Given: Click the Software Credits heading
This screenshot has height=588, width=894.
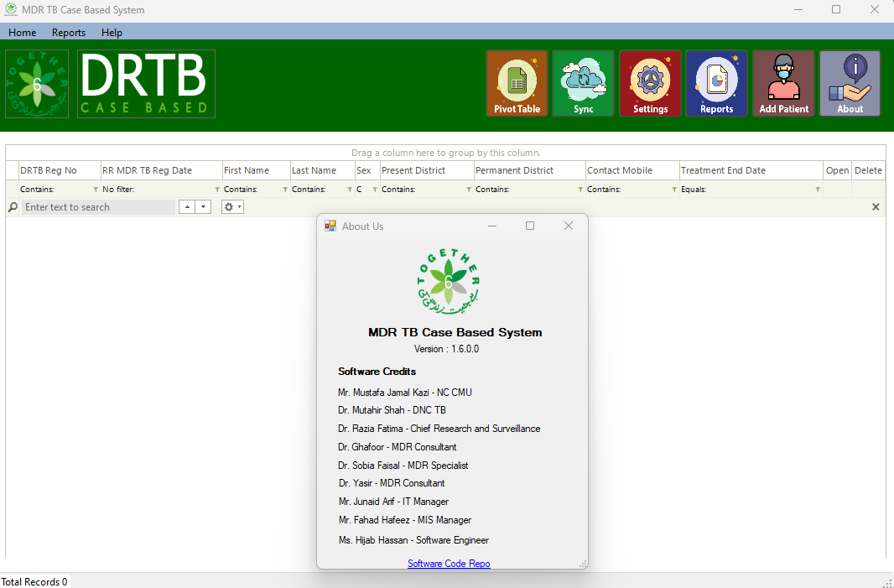Looking at the screenshot, I should [x=377, y=372].
